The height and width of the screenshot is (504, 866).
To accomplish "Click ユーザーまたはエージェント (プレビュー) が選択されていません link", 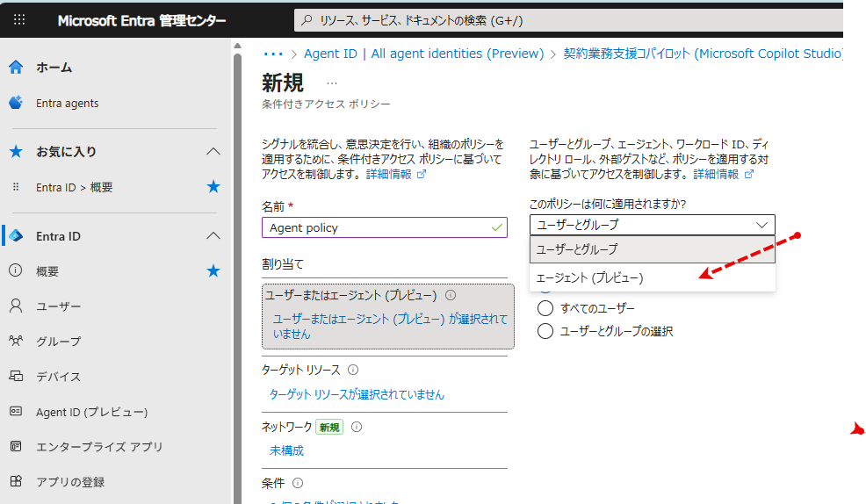I will [x=390, y=327].
